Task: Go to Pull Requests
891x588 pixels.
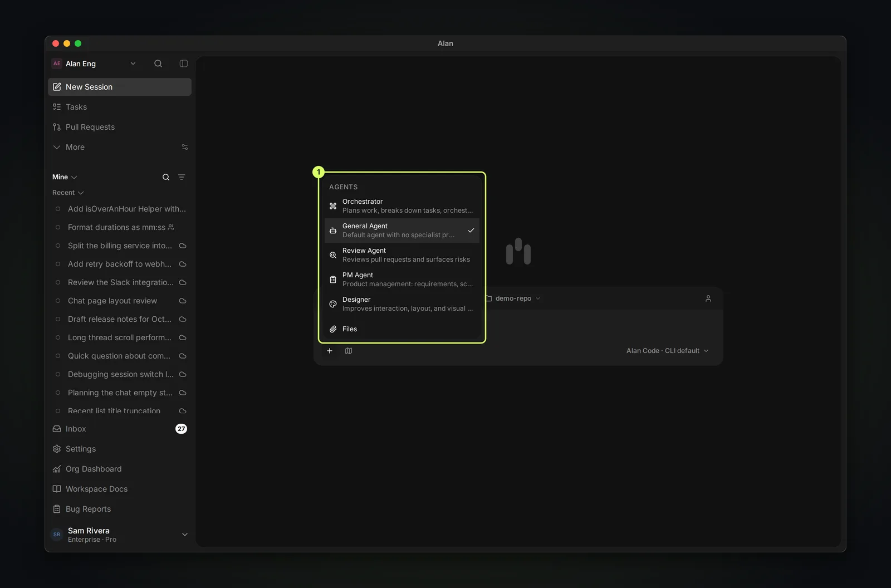Action: click(x=120, y=127)
